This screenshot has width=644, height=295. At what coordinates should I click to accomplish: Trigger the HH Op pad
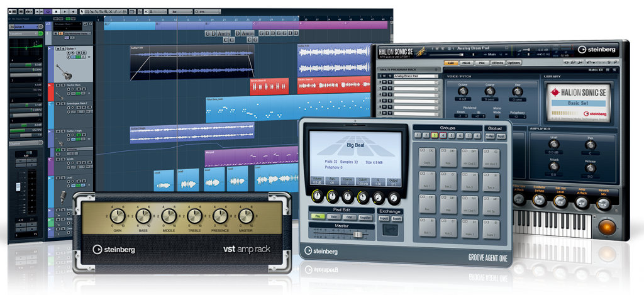(x=491, y=206)
